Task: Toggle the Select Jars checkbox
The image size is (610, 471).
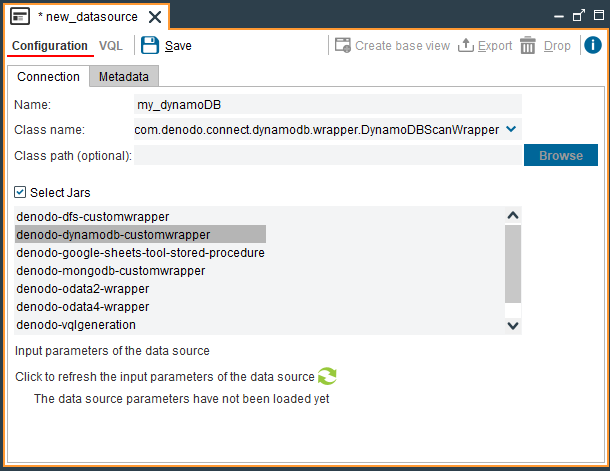Action: tap(20, 192)
